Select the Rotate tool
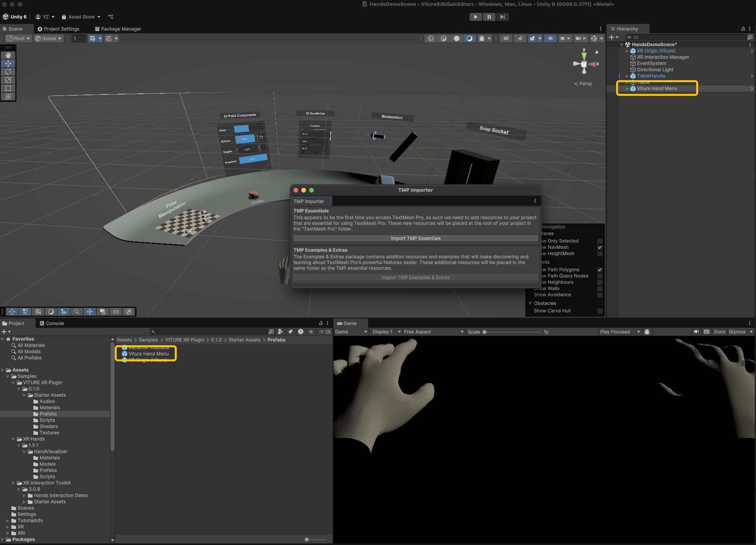 [8, 72]
